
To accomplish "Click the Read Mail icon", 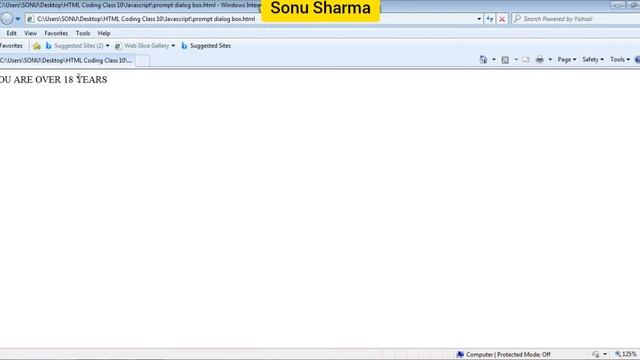I will pos(526,60).
